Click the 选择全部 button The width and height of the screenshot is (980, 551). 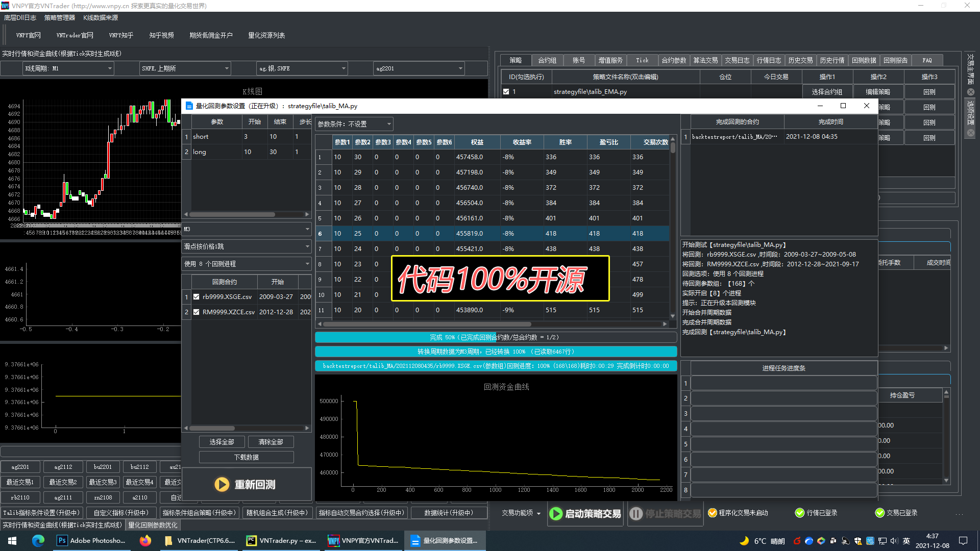click(222, 441)
